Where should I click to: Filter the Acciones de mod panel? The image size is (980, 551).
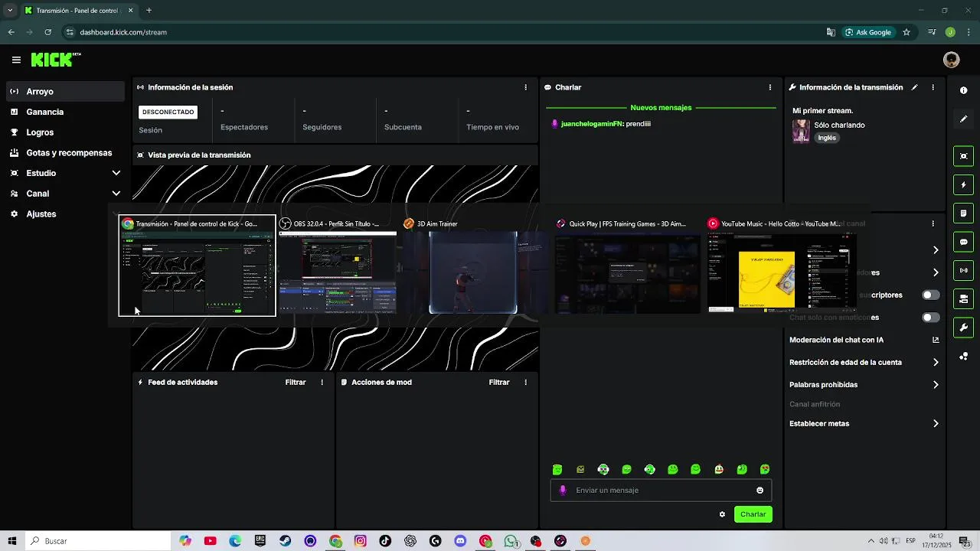498,382
